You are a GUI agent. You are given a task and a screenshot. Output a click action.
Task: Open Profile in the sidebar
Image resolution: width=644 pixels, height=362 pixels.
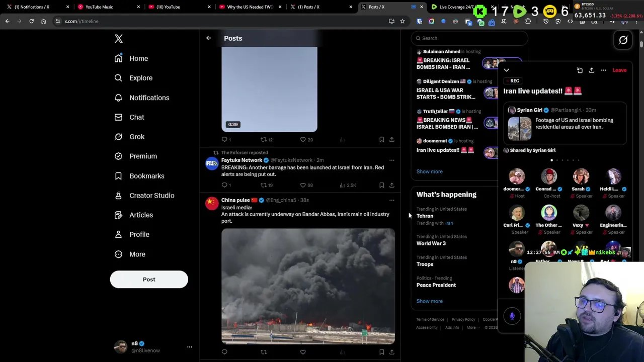pyautogui.click(x=132, y=234)
